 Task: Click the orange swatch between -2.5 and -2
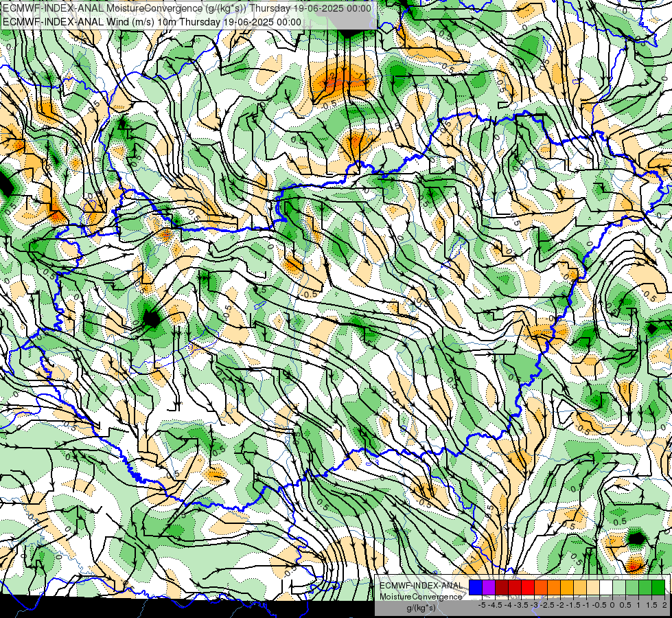point(554,587)
